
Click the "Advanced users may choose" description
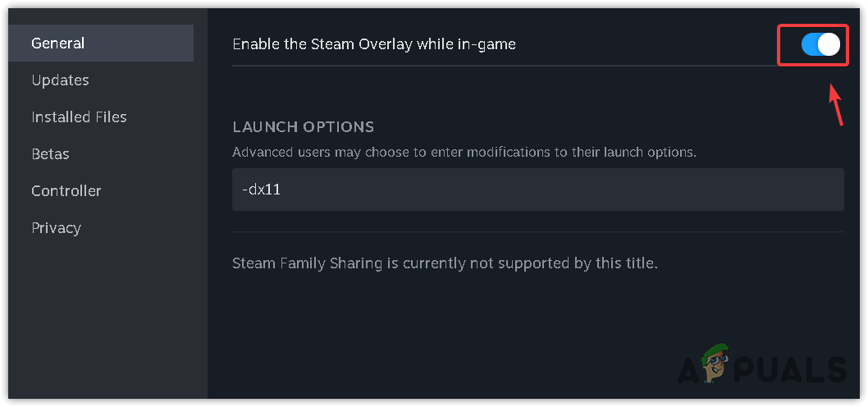(464, 152)
